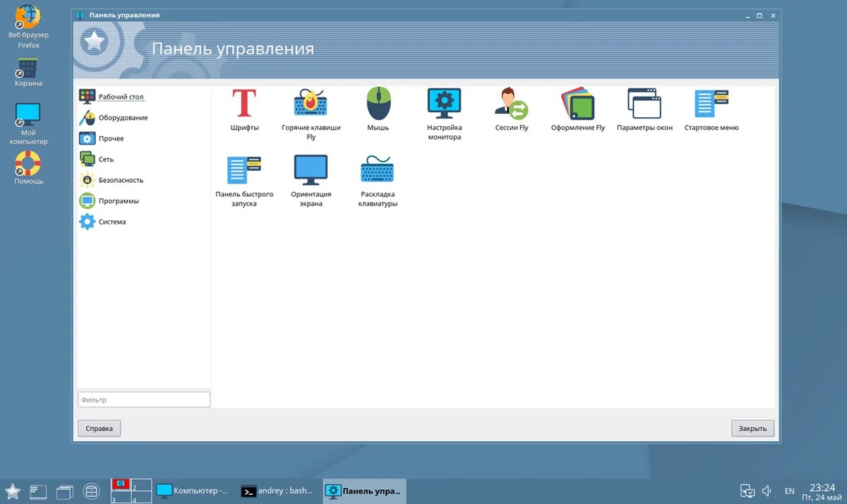Open the star start menu button

click(x=13, y=491)
